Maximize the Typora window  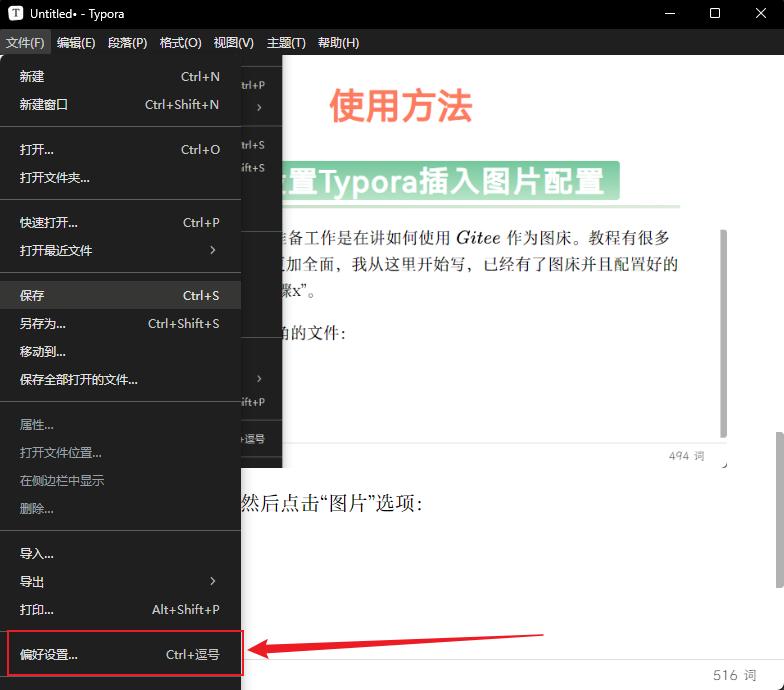715,14
